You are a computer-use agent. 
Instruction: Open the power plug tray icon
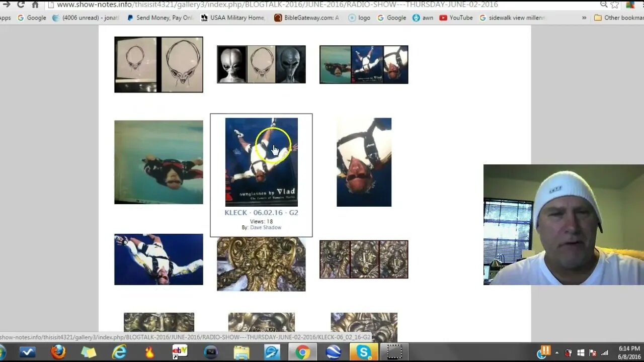pos(569,353)
